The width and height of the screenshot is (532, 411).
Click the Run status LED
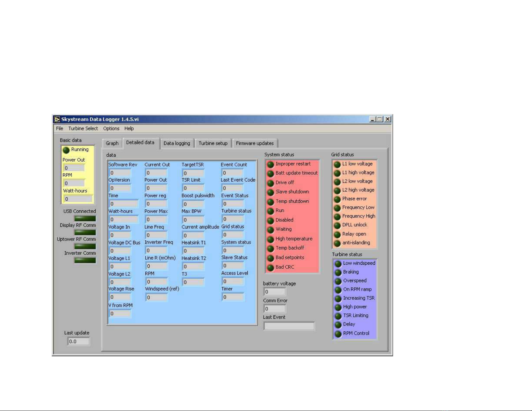(270, 211)
